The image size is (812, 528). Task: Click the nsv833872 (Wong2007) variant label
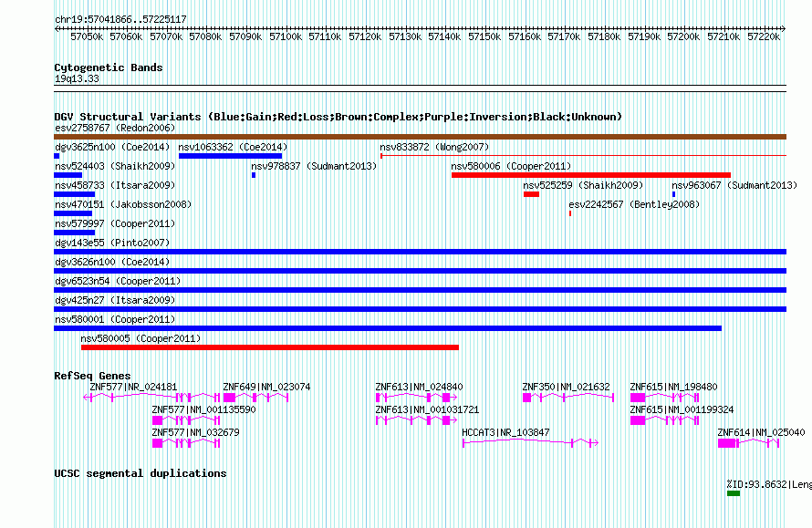coord(434,147)
